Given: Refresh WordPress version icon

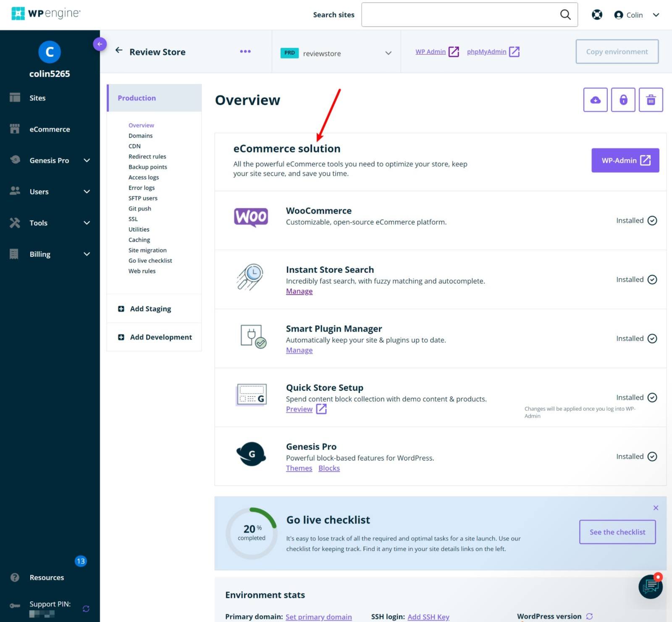Looking at the screenshot, I should (x=589, y=616).
